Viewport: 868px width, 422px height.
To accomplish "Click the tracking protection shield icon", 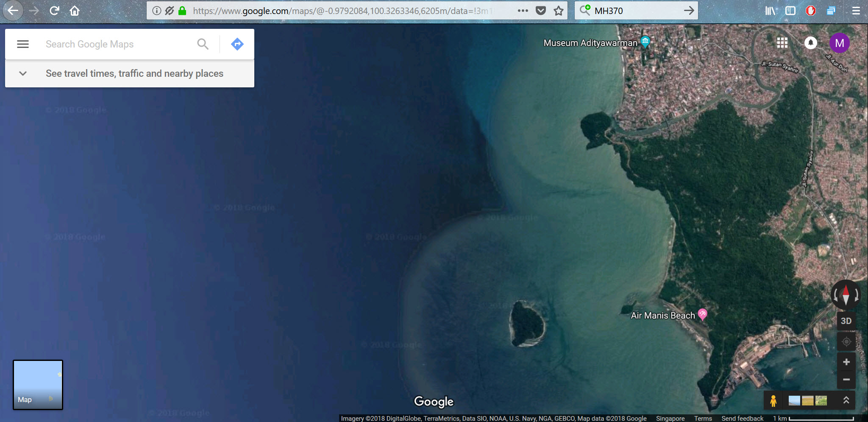I will [170, 11].
